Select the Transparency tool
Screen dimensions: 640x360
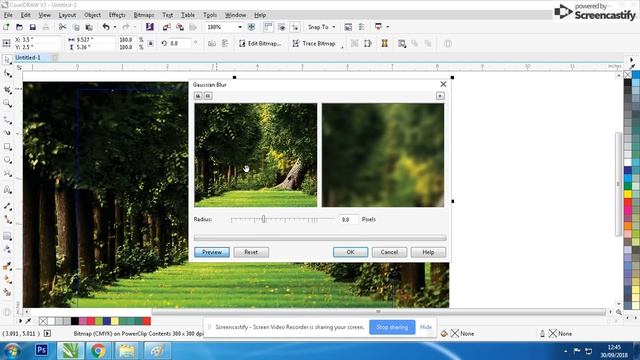click(7, 249)
